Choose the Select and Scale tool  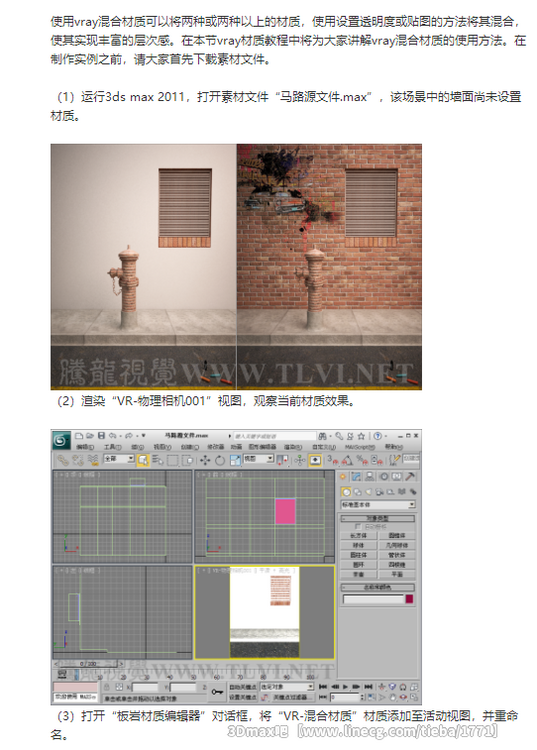point(235,460)
